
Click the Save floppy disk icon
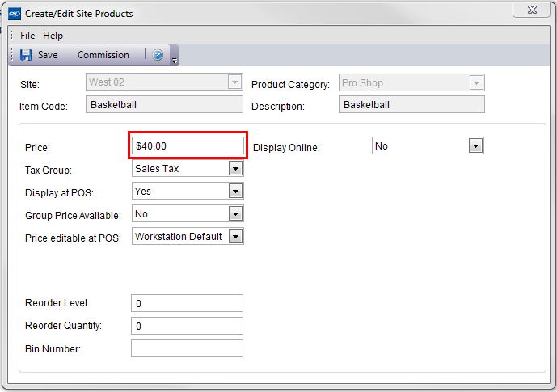click(26, 55)
